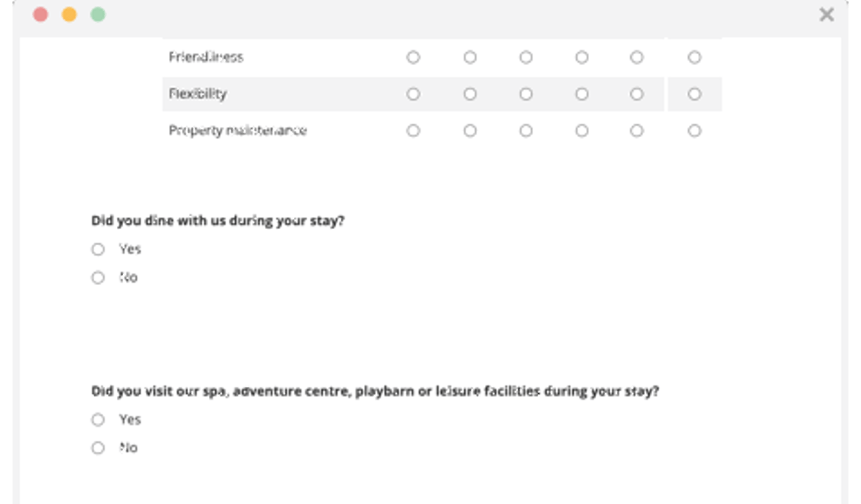This screenshot has height=504, width=861.
Task: Select No for dining with us
Action: coord(98,278)
